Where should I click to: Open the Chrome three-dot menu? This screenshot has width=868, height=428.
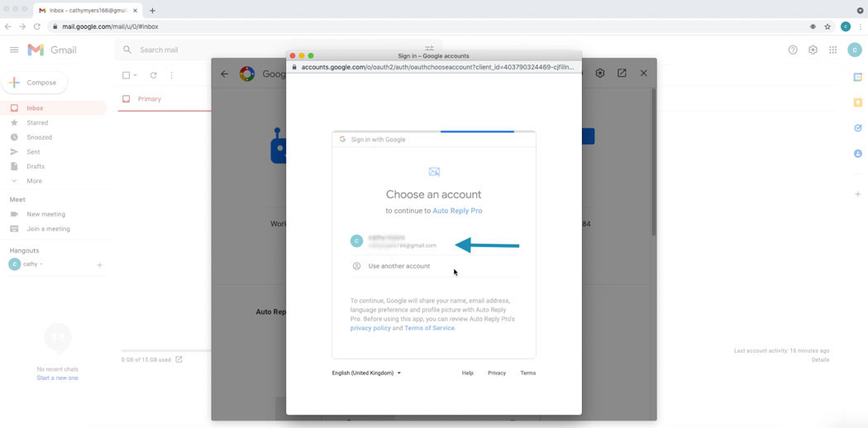[861, 26]
